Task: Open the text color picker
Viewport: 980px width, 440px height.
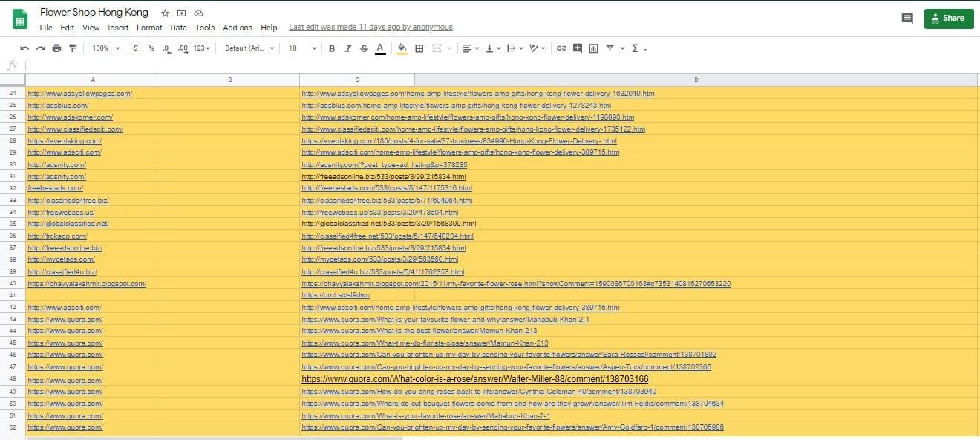Action: click(379, 48)
